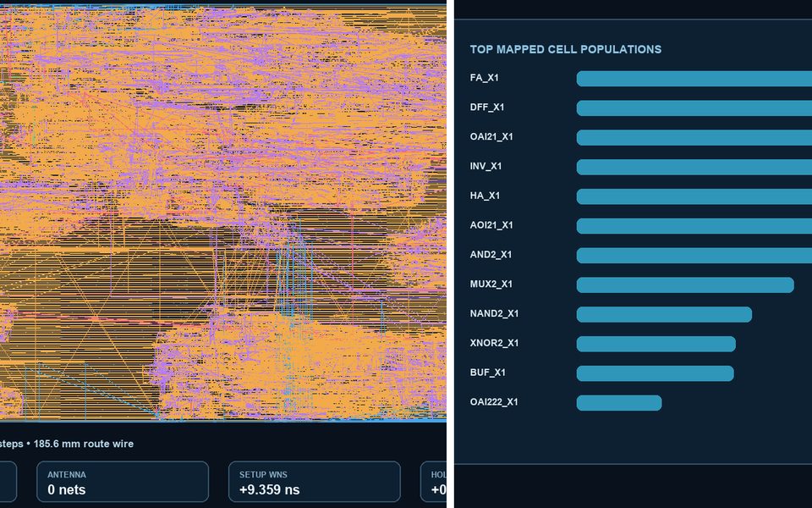The width and height of the screenshot is (812, 508).
Task: Select the OAI222_X1 label
Action: tap(494, 402)
